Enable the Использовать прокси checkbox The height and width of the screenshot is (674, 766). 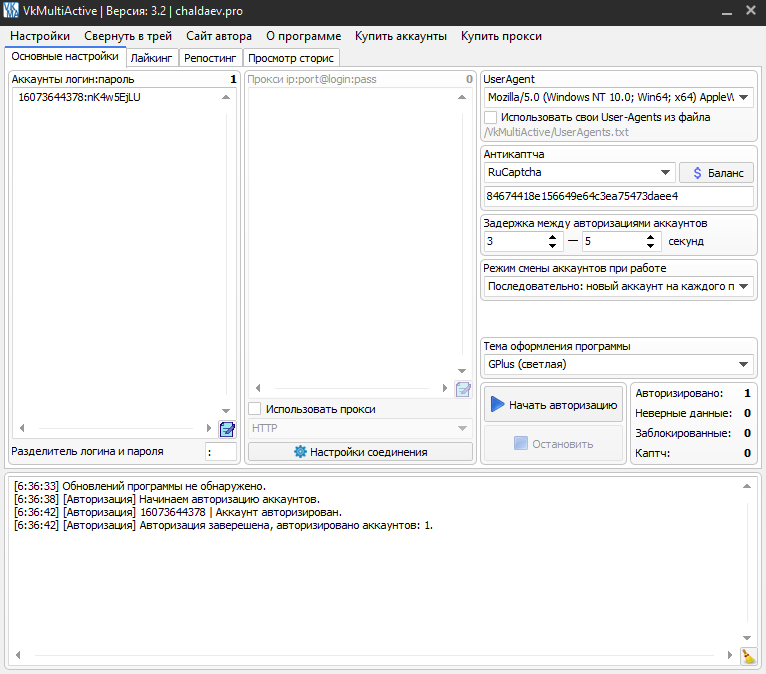255,409
